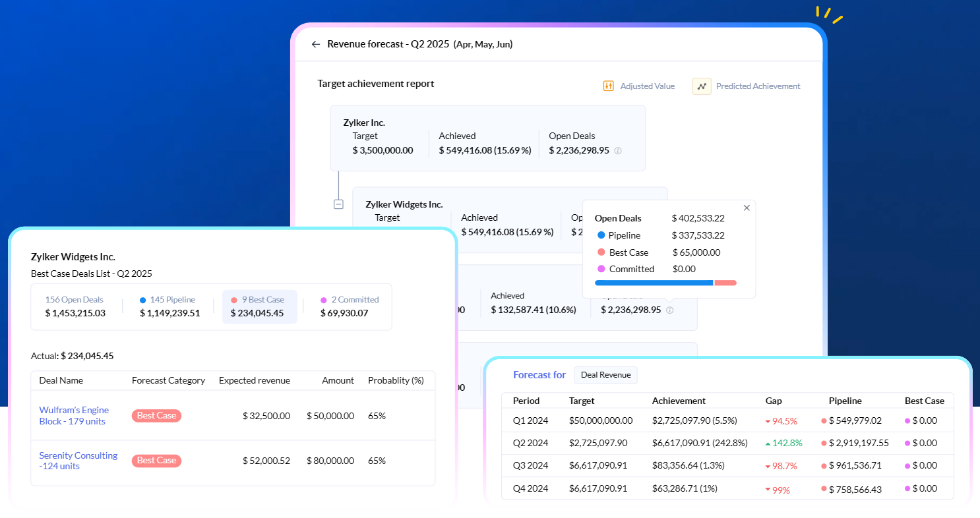Click achievement $6,617,090.91 (242.8%)
This screenshot has width=980, height=518.
(700, 443)
